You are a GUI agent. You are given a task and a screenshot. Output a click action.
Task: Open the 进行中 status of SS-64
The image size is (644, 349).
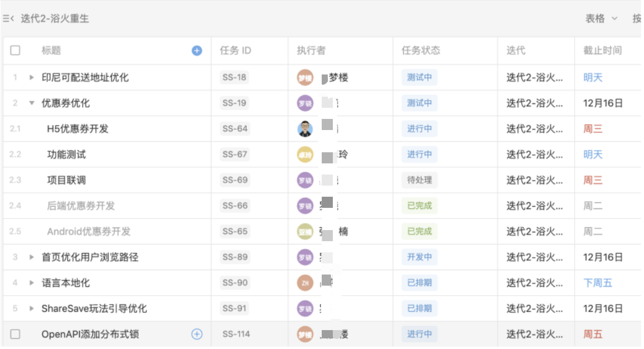pos(420,128)
